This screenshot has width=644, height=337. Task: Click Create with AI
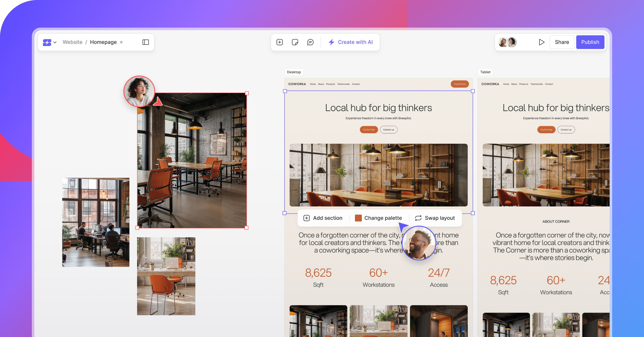click(x=351, y=42)
